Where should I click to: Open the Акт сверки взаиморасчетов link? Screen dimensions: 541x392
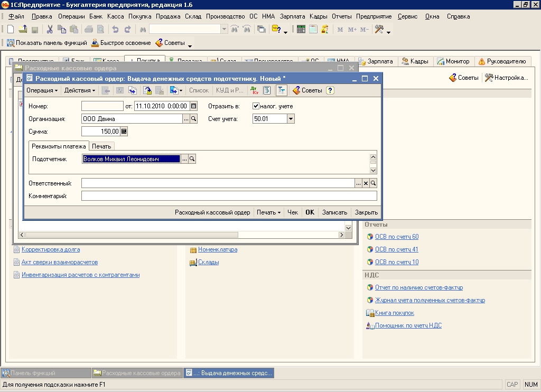point(60,262)
